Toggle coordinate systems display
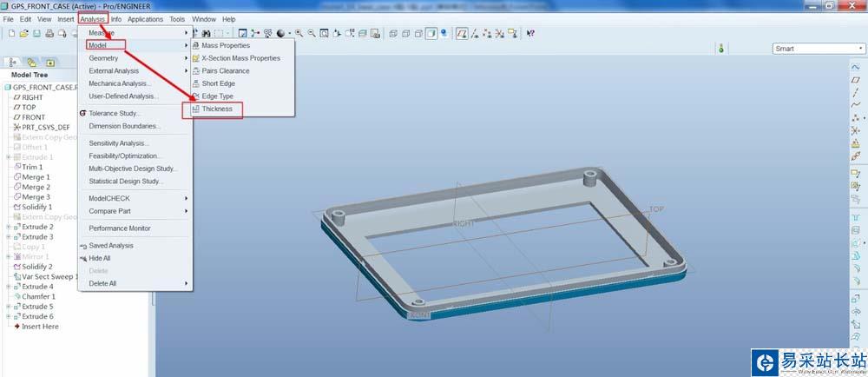The width and height of the screenshot is (868, 377). click(500, 33)
